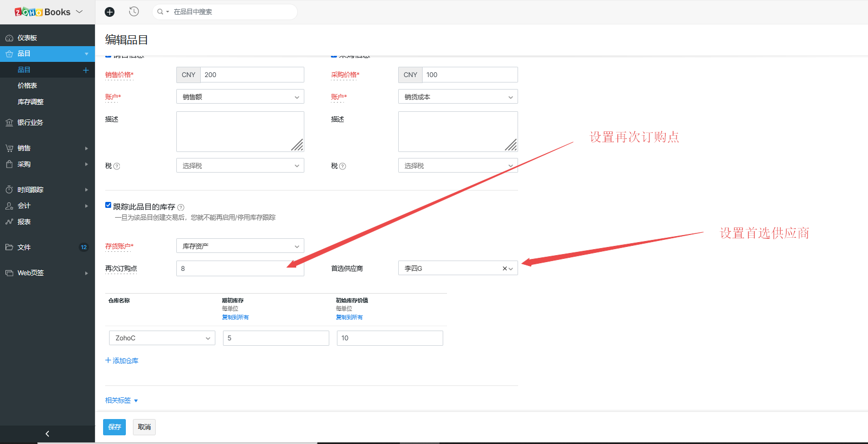The width and height of the screenshot is (868, 444).
Task: Uncheck 跟踪此品目的库存 checkbox
Action: coord(108,205)
